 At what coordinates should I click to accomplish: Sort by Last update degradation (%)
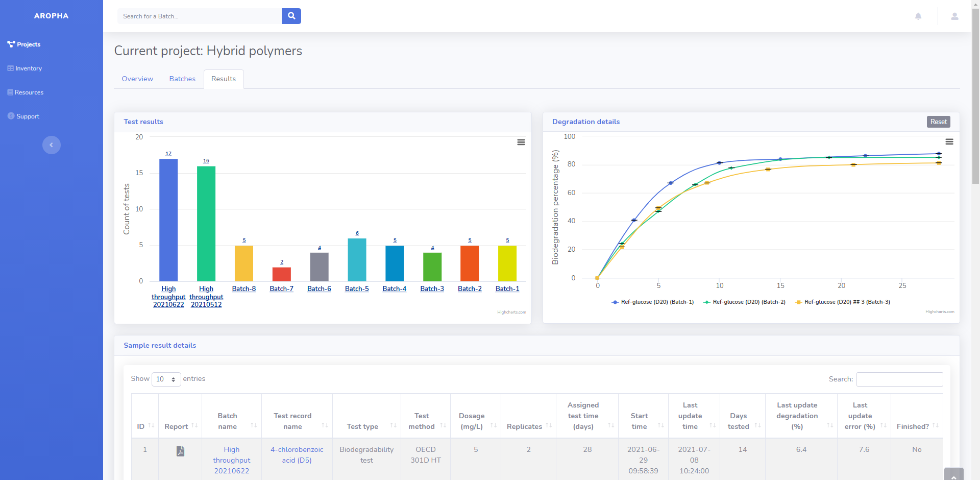830,425
